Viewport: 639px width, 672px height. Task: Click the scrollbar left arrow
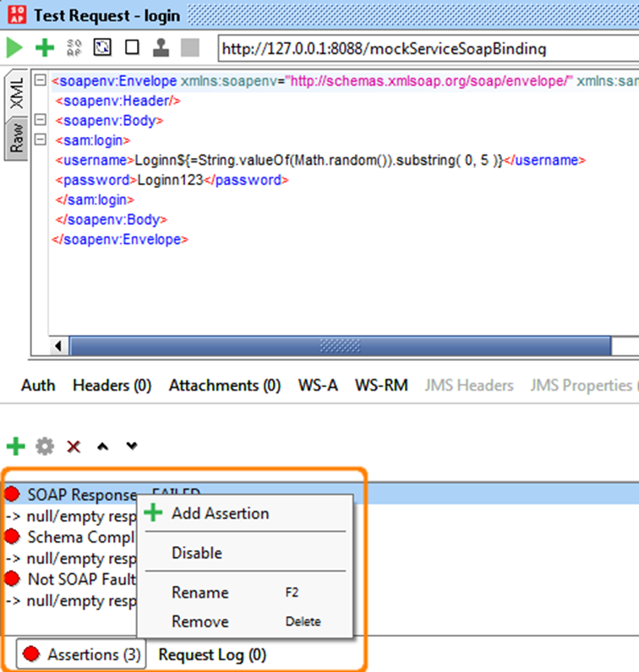(x=58, y=346)
